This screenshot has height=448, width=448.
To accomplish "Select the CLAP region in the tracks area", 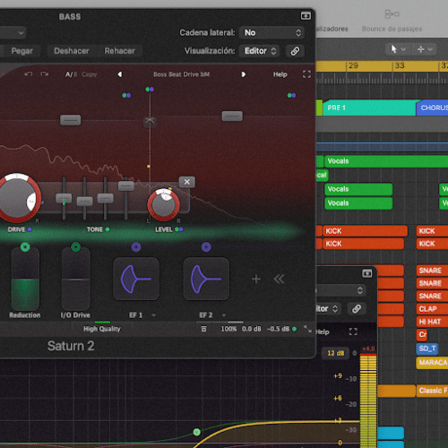I will pyautogui.click(x=432, y=309).
